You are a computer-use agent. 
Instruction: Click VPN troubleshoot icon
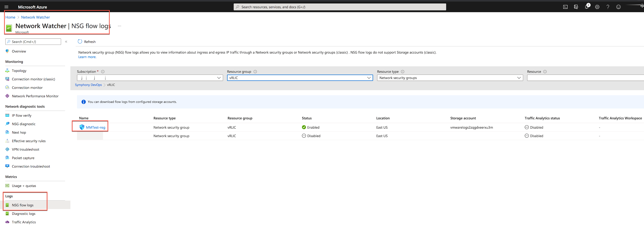(7, 149)
